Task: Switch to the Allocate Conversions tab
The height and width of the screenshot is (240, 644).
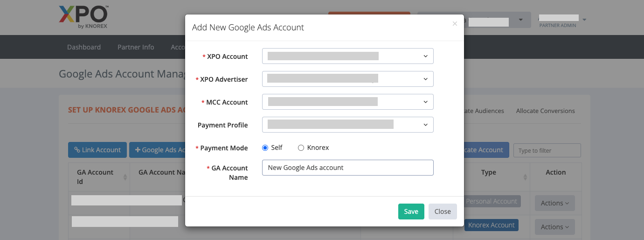Action: [545, 111]
